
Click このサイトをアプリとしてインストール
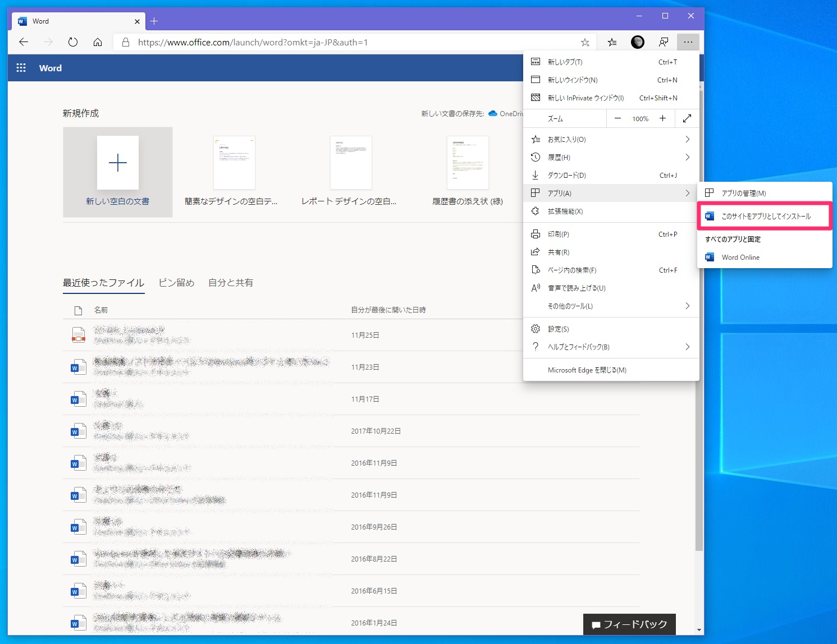coord(765,216)
